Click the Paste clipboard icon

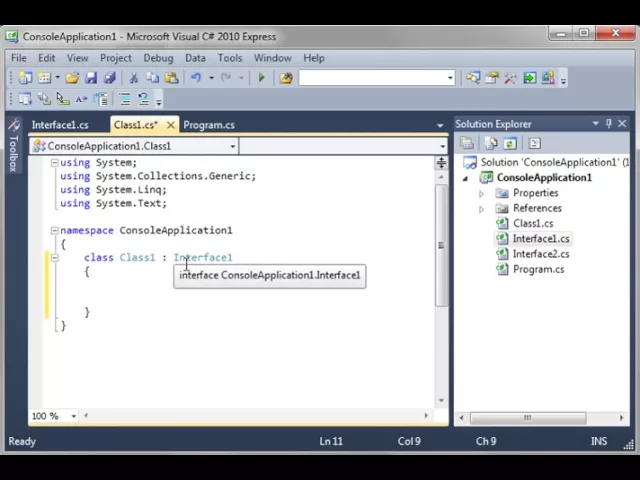[171, 78]
